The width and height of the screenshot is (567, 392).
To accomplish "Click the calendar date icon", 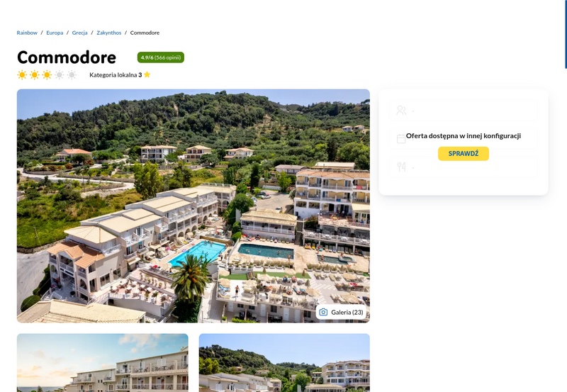I will (401, 139).
